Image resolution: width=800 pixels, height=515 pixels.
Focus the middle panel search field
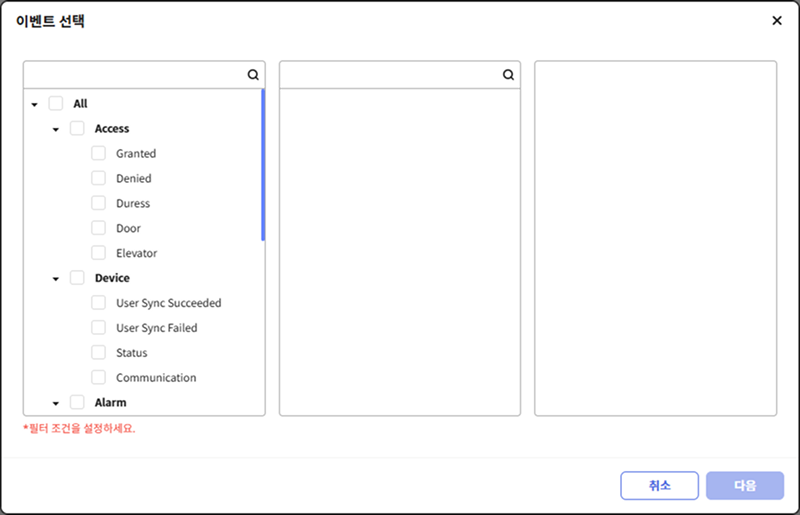coord(390,75)
